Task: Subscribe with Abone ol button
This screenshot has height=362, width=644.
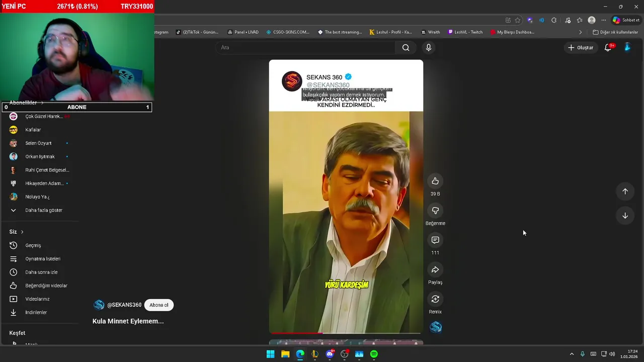Action: point(158,305)
